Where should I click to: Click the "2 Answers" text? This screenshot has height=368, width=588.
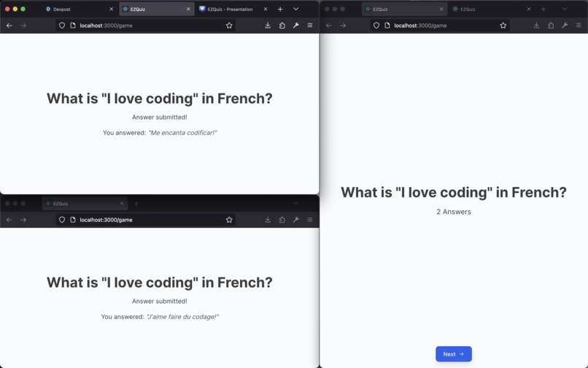(454, 212)
